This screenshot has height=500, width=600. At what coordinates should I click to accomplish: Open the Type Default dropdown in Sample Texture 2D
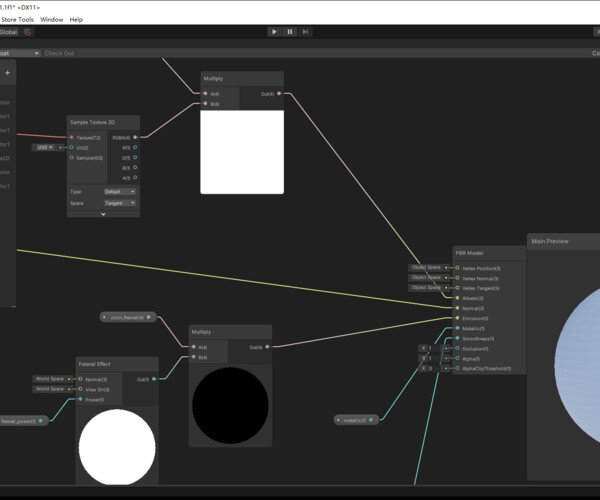point(120,191)
